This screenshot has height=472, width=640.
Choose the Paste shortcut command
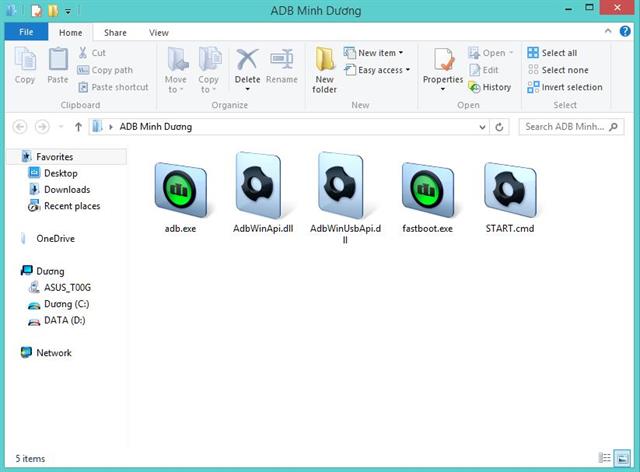coord(113,87)
